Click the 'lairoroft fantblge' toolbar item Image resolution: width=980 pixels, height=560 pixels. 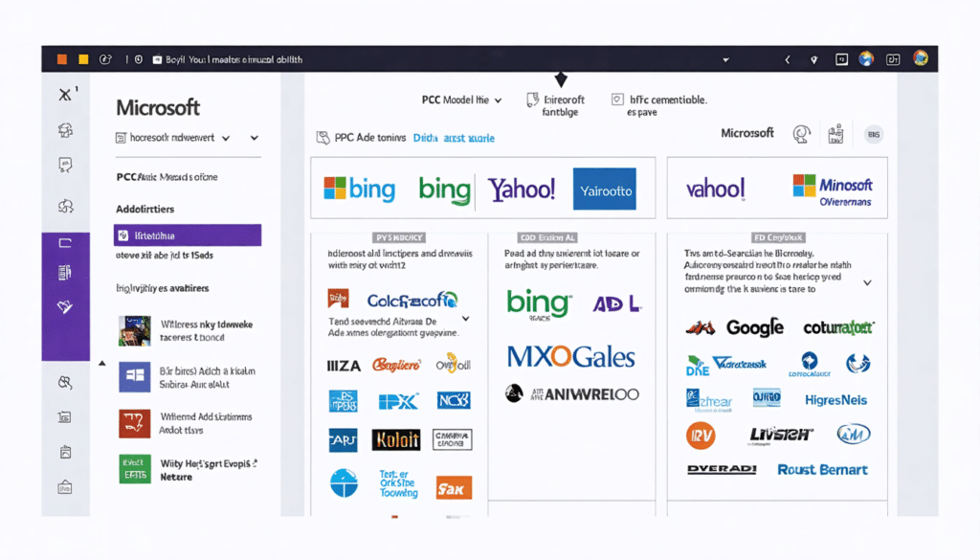556,105
